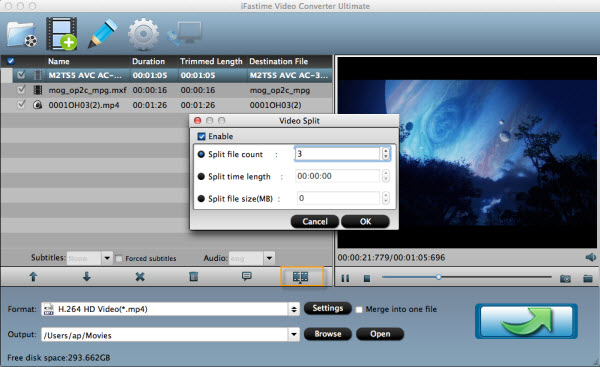
Task: Open format Settings button
Action: (x=328, y=308)
